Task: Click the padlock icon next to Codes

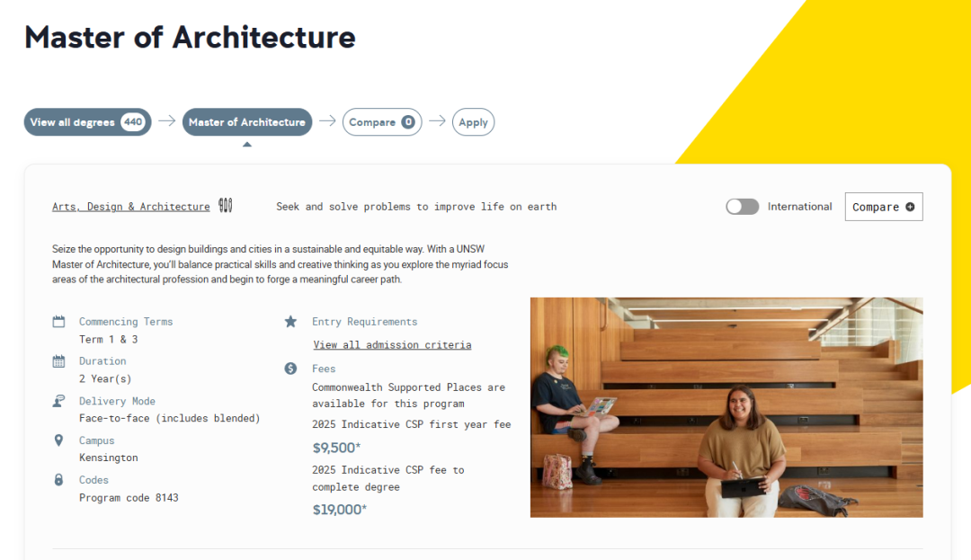Action: tap(59, 480)
